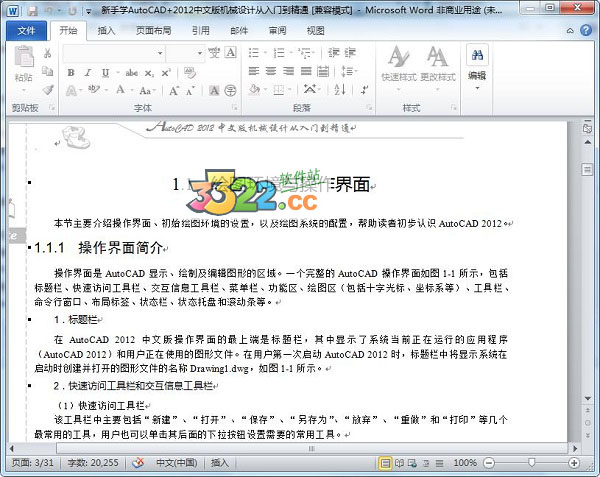The width and height of the screenshot is (600, 477).
Task: Click the Clear Formatting icon
Action: pos(190,73)
